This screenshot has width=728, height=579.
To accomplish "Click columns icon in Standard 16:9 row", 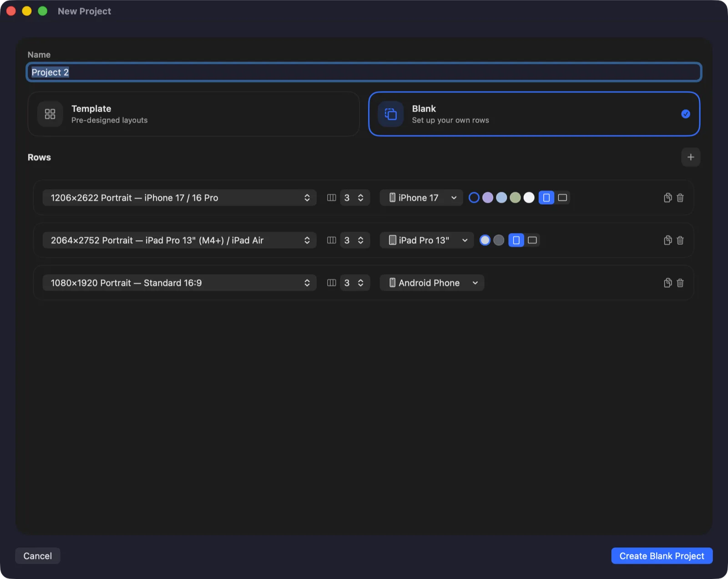I will [x=332, y=283].
